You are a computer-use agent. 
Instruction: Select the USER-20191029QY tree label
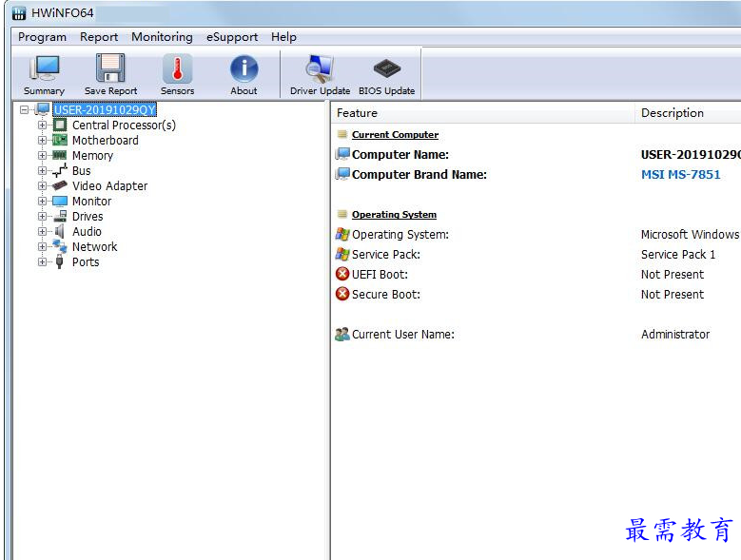[x=105, y=110]
